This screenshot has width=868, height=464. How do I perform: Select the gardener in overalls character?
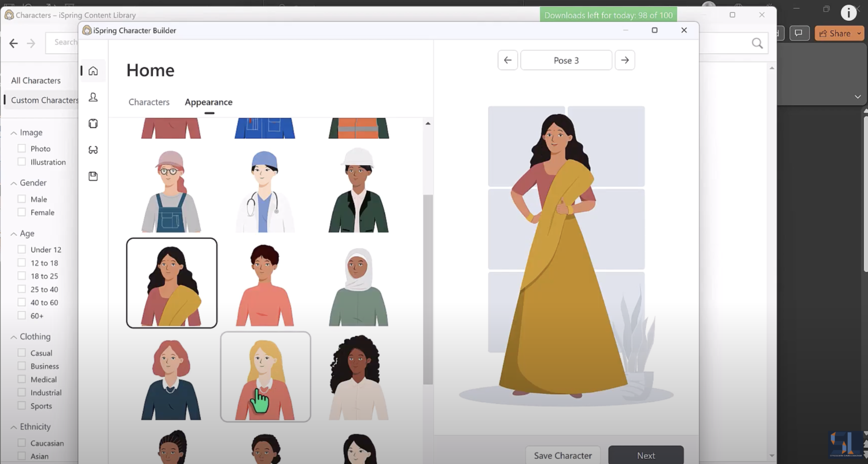click(171, 190)
